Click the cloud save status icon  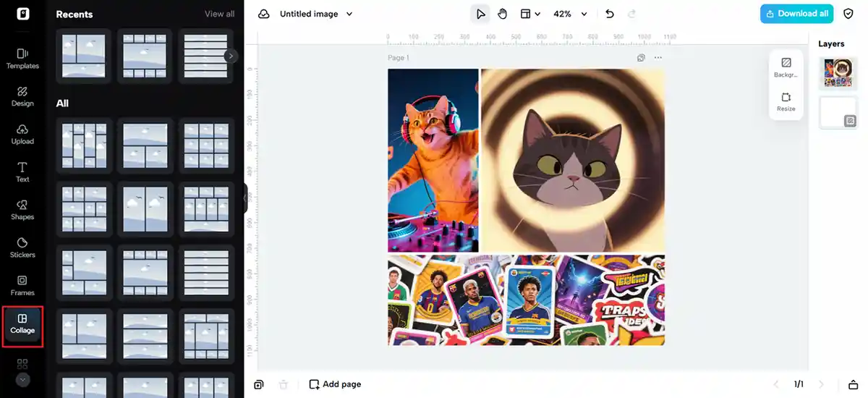pyautogui.click(x=264, y=14)
